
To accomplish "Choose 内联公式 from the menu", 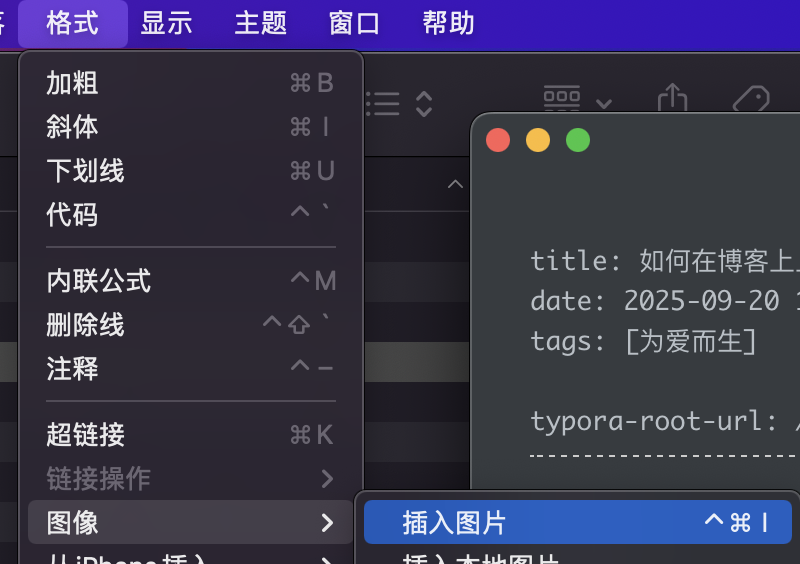I will pos(190,281).
